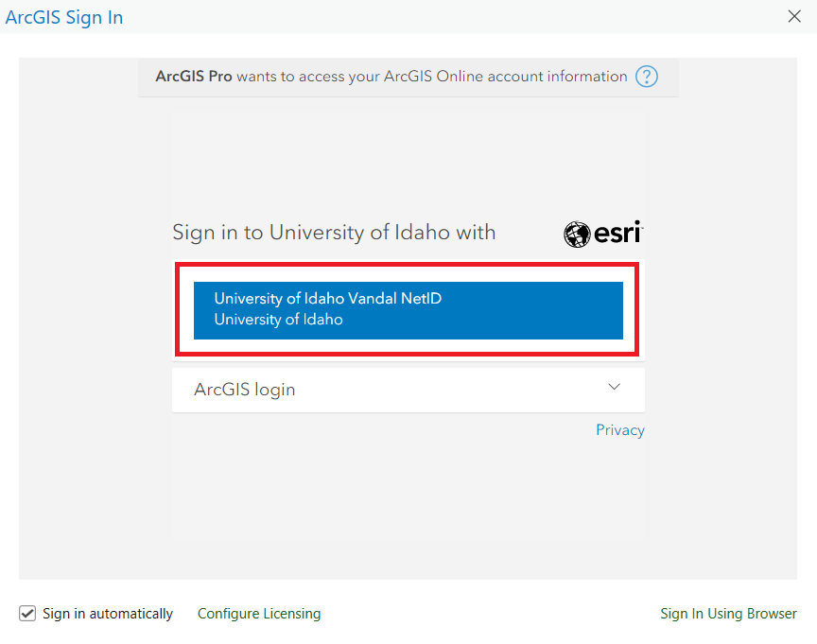Click the "ArcGIS Sign In" window title

tap(64, 17)
